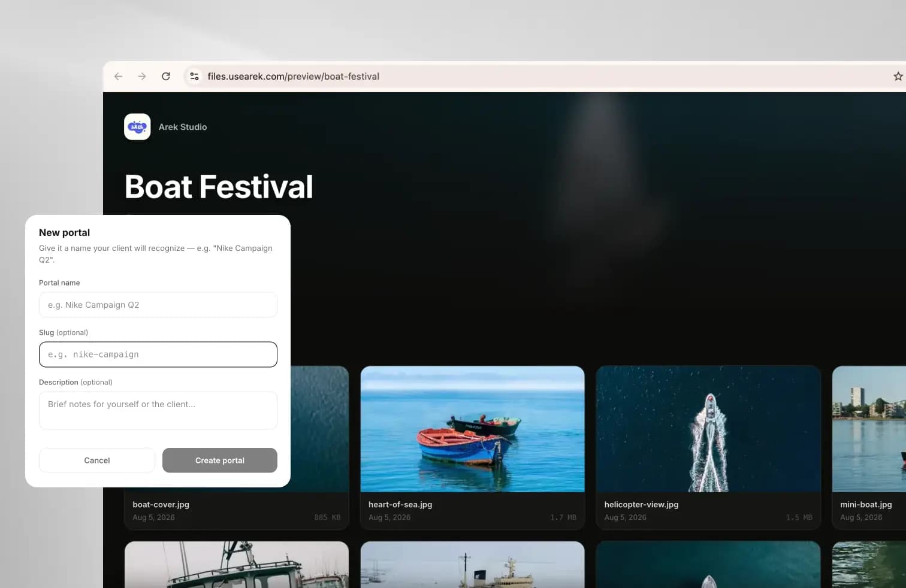Click the files.usearek.com address bar URL

293,77
